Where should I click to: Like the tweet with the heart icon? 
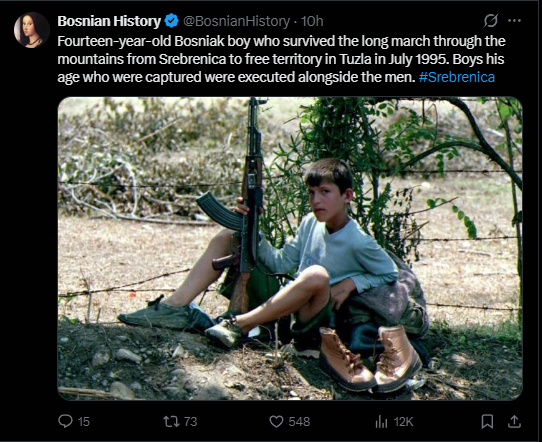pos(276,422)
